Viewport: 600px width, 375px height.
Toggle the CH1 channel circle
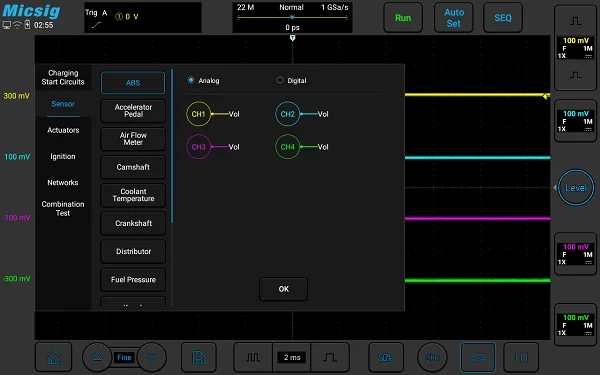[x=198, y=114]
